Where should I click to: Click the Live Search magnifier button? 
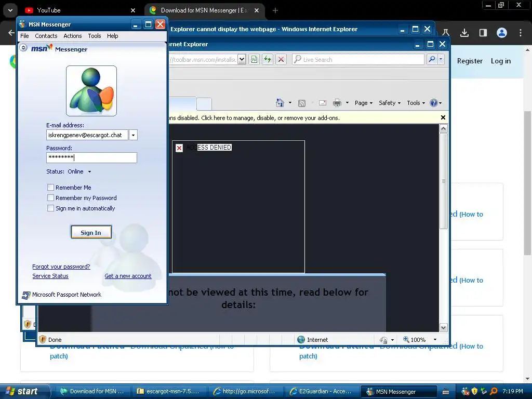tap(432, 59)
